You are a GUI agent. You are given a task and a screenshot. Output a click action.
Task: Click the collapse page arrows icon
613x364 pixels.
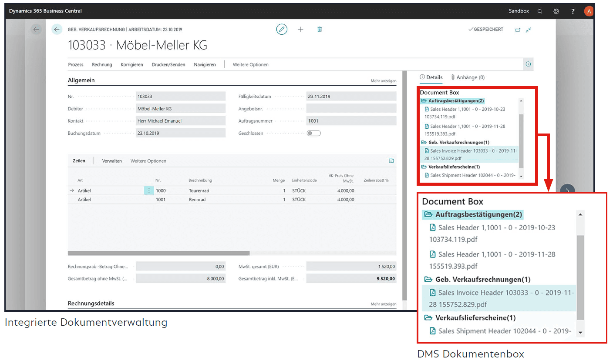[x=529, y=30]
